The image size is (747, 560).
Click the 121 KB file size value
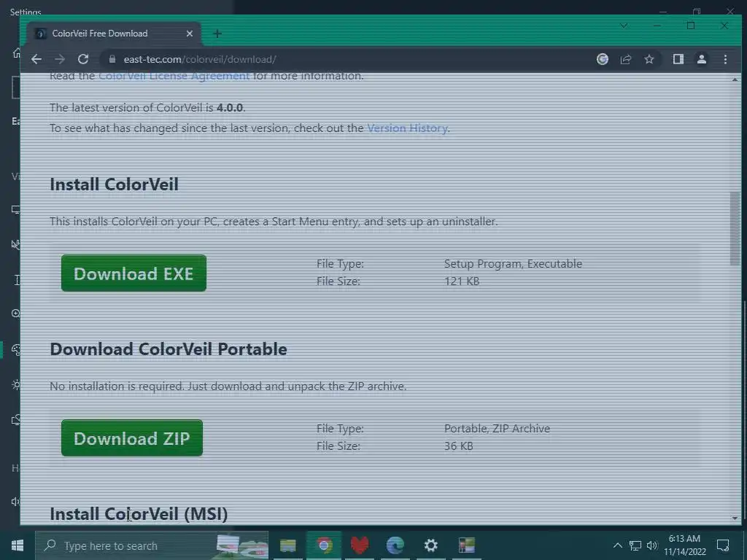coord(462,281)
